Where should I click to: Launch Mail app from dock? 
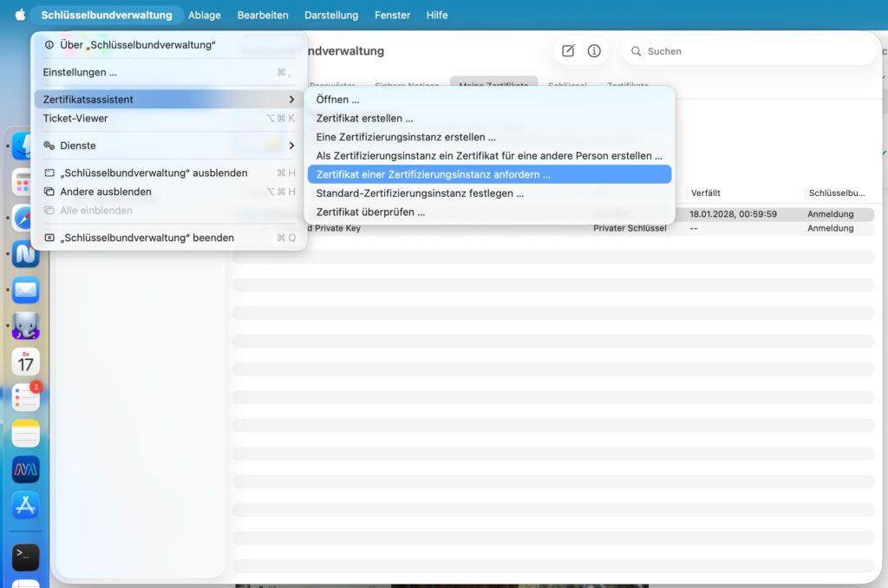pyautogui.click(x=25, y=290)
